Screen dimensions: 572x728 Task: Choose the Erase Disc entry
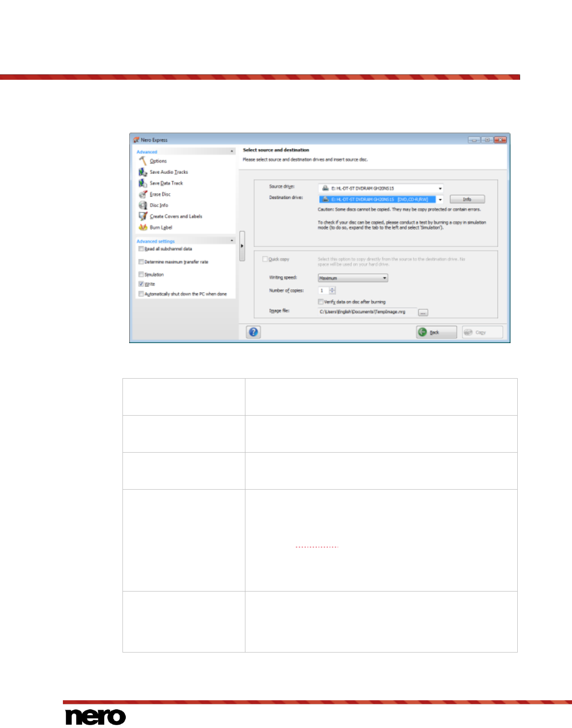160,194
